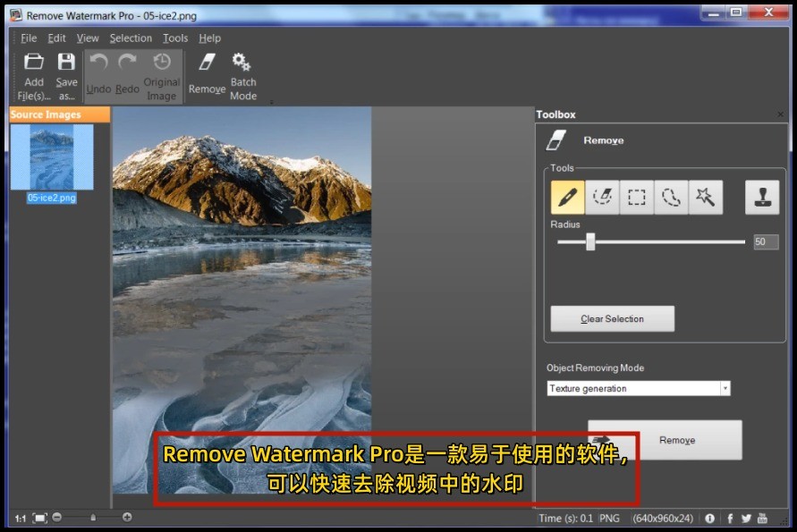Open Batch Mode from the toolbar
The image size is (797, 532).
point(242,72)
